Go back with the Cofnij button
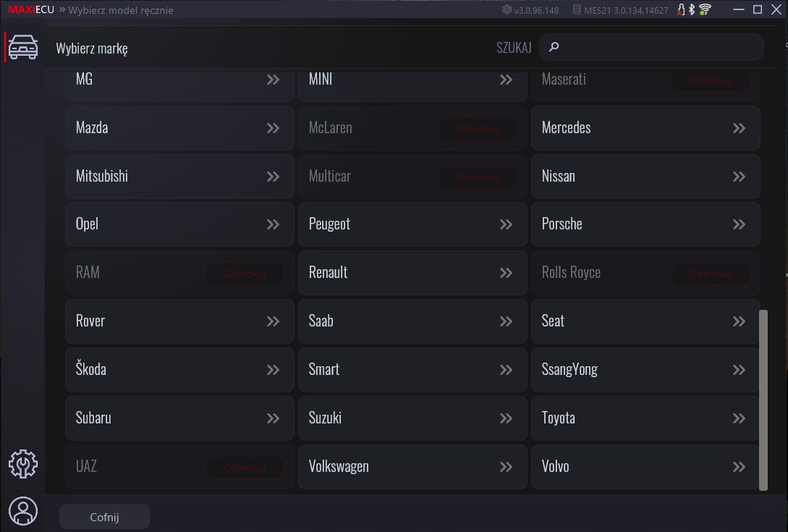 (104, 517)
